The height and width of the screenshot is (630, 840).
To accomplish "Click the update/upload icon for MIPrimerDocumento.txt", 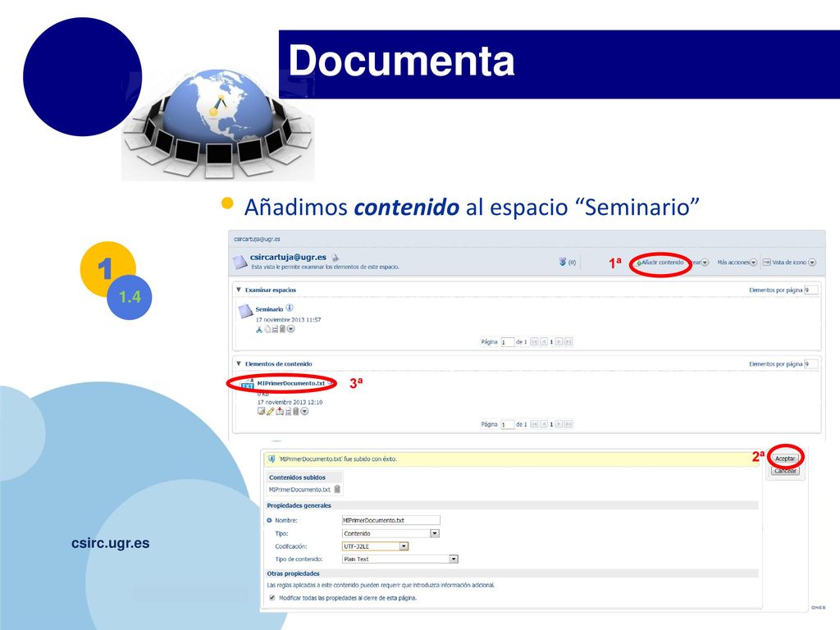I will 279,412.
